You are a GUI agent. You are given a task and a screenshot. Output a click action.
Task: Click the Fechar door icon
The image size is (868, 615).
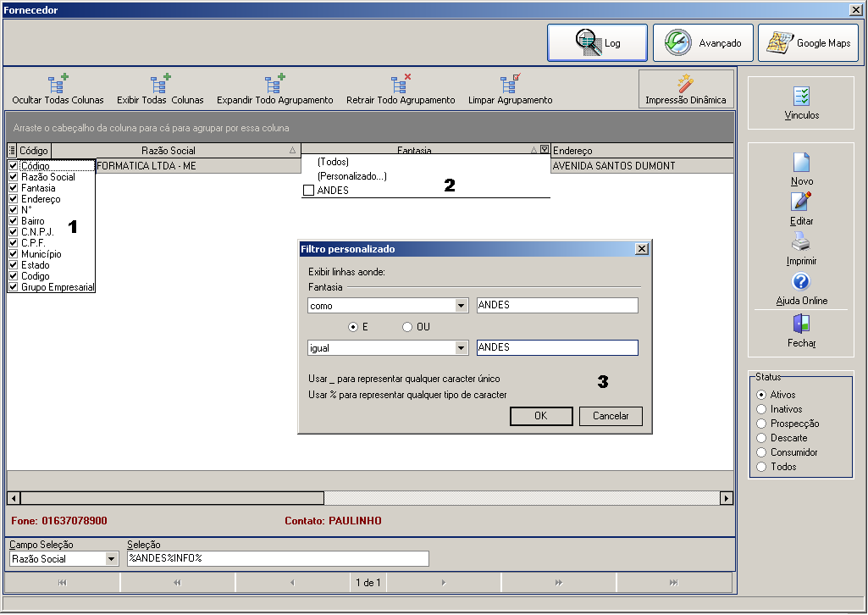pyautogui.click(x=802, y=324)
